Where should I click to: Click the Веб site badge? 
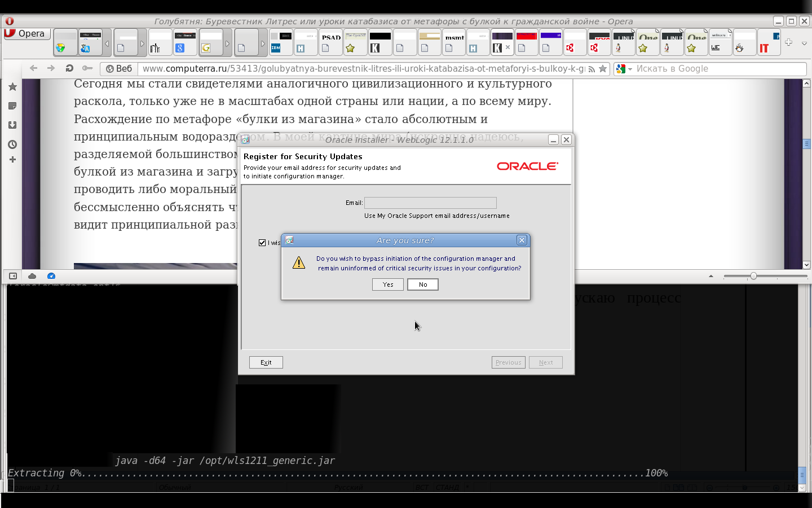point(119,68)
